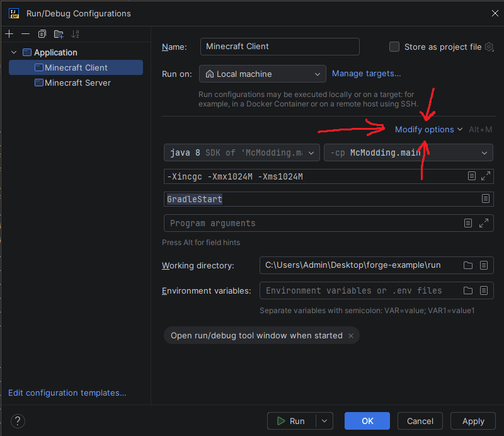Collapse the Application tree node

coord(14,52)
